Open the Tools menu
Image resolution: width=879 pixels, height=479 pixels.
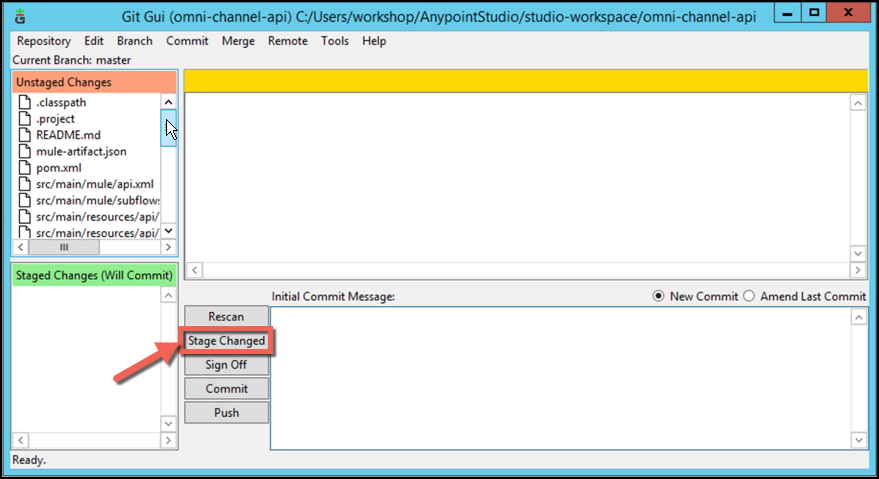(x=335, y=41)
